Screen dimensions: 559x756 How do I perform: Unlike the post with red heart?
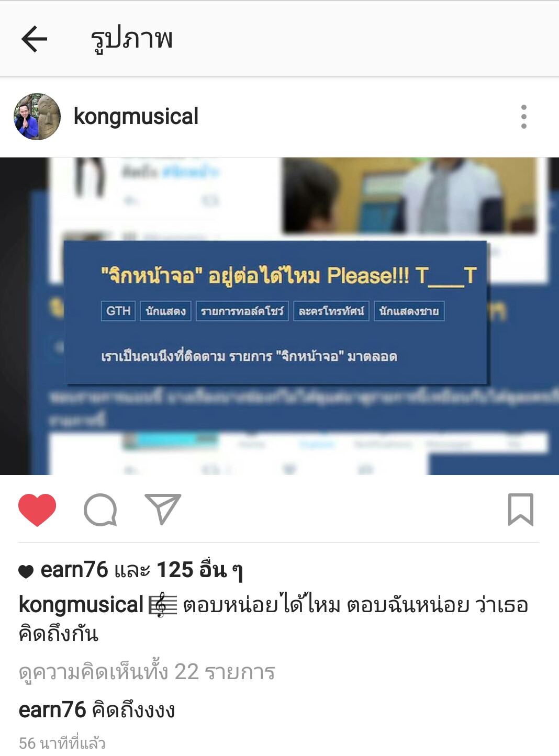tap(37, 510)
